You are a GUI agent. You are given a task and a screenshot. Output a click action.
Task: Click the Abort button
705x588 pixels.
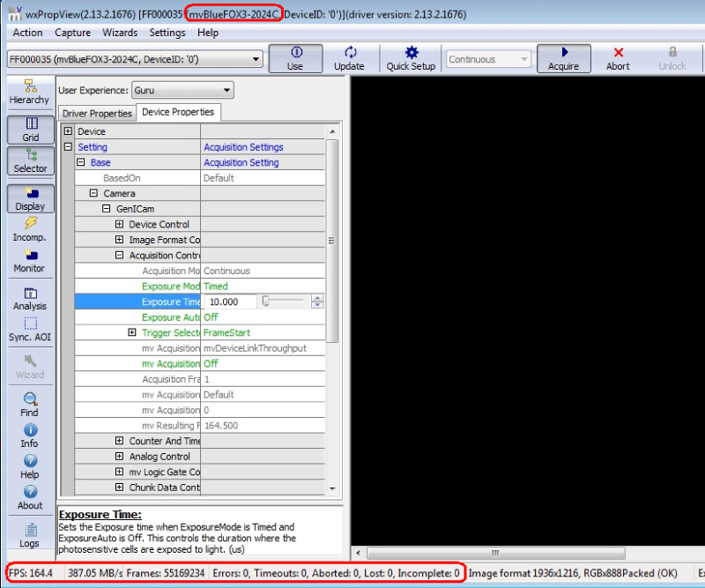618,59
